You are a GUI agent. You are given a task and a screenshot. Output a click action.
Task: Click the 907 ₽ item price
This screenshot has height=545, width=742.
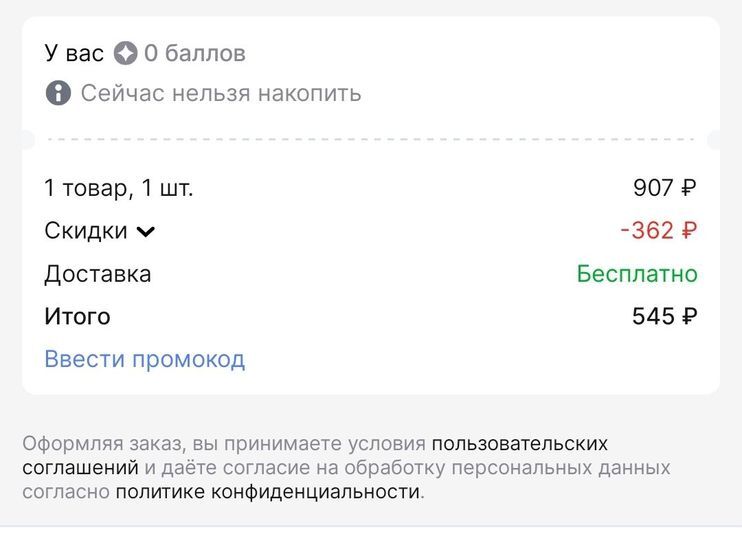coord(664,188)
